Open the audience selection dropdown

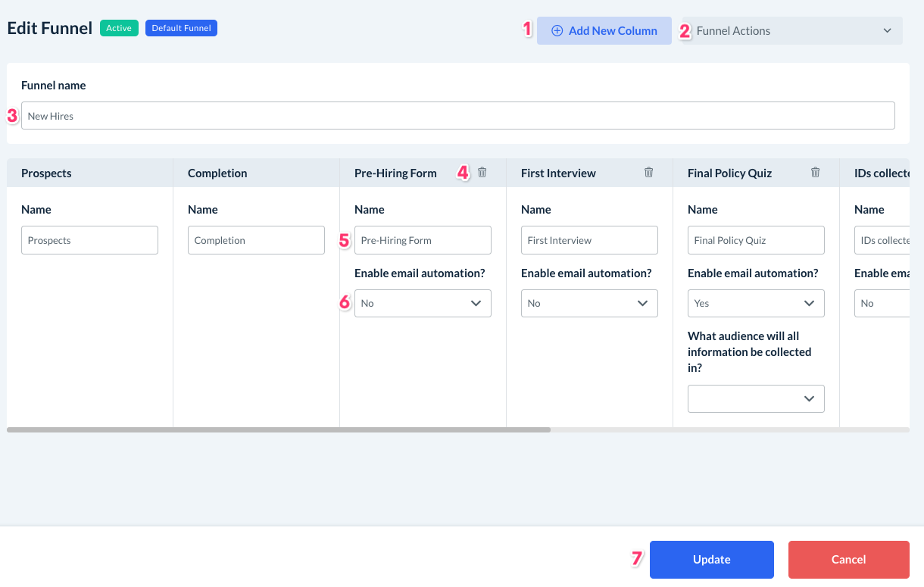pyautogui.click(x=756, y=398)
